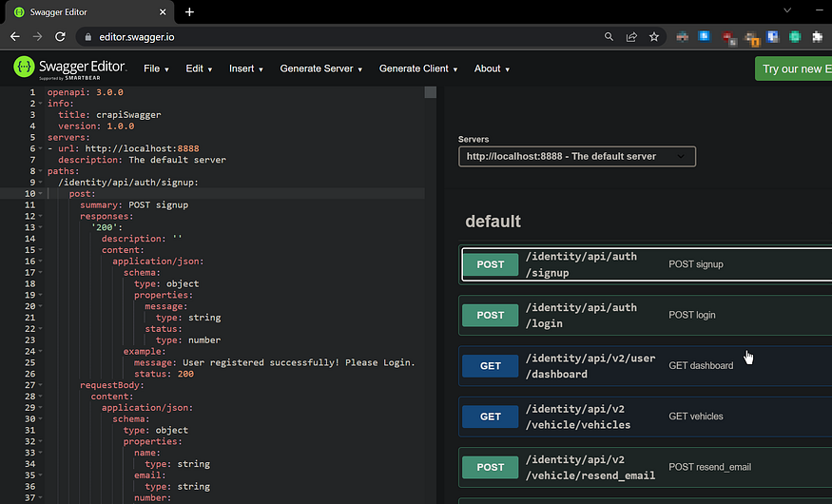Expand the POST /identity/api/auth/signup operation
The image size is (832, 504).
pyautogui.click(x=646, y=264)
